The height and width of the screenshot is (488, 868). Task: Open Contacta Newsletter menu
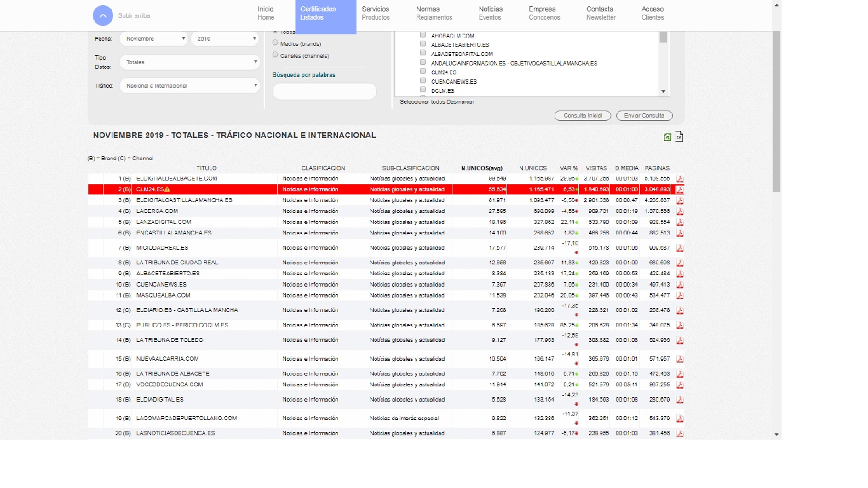(601, 13)
